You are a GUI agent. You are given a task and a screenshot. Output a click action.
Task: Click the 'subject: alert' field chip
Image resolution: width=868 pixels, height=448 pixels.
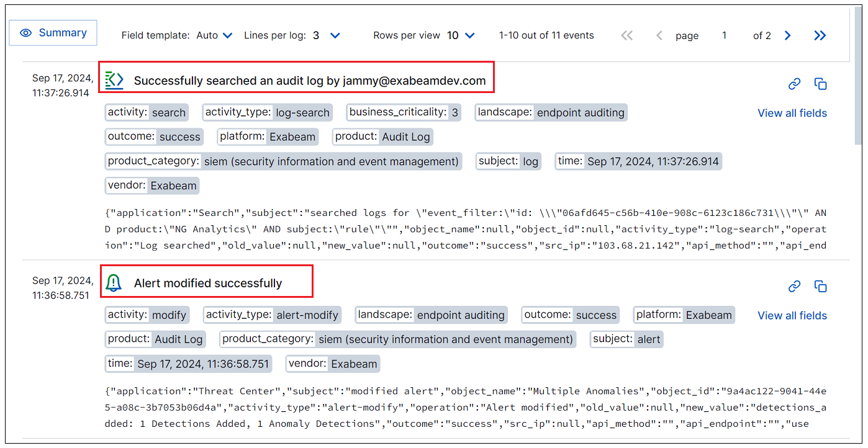[627, 339]
